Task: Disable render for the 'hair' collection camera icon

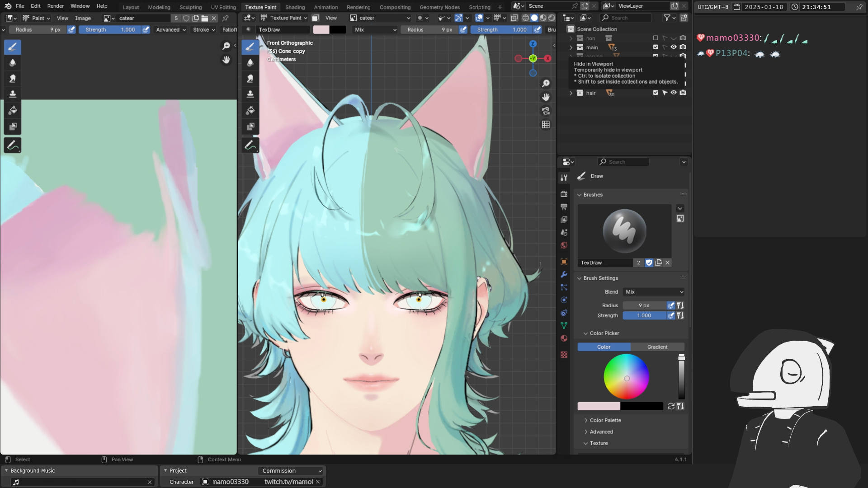Action: [x=683, y=93]
